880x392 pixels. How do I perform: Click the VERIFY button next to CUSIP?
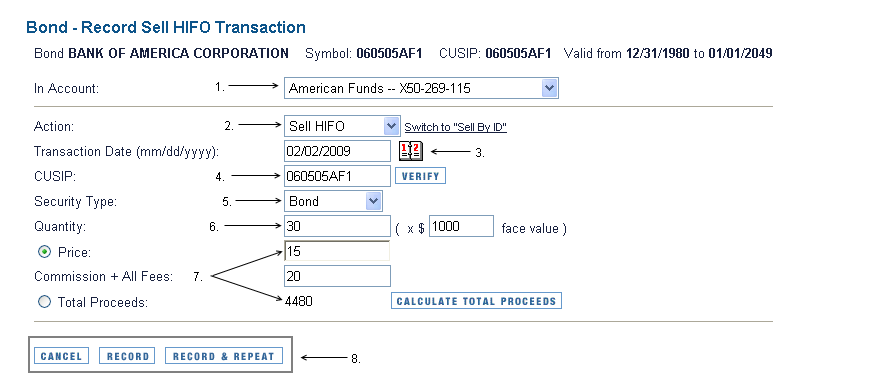coord(420,176)
